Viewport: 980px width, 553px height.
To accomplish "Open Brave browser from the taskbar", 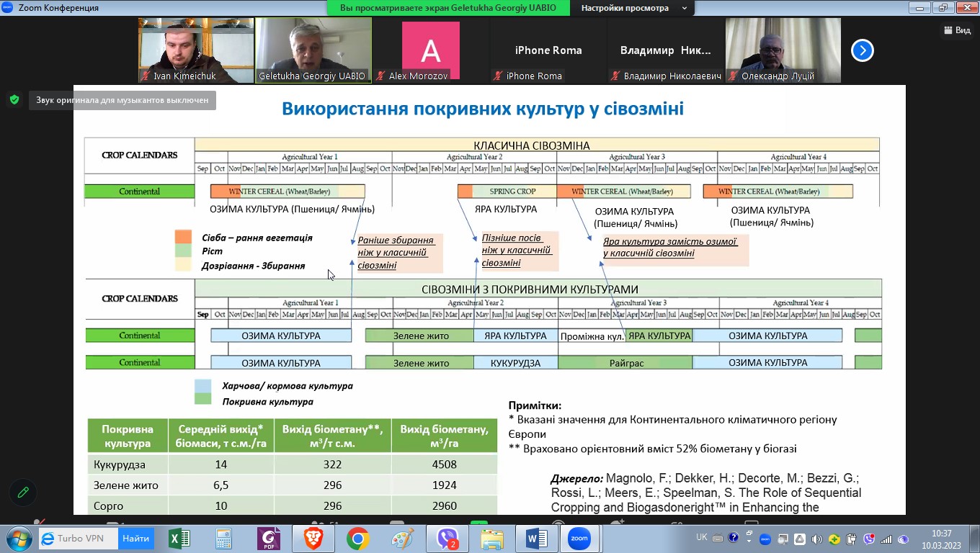I will click(313, 539).
